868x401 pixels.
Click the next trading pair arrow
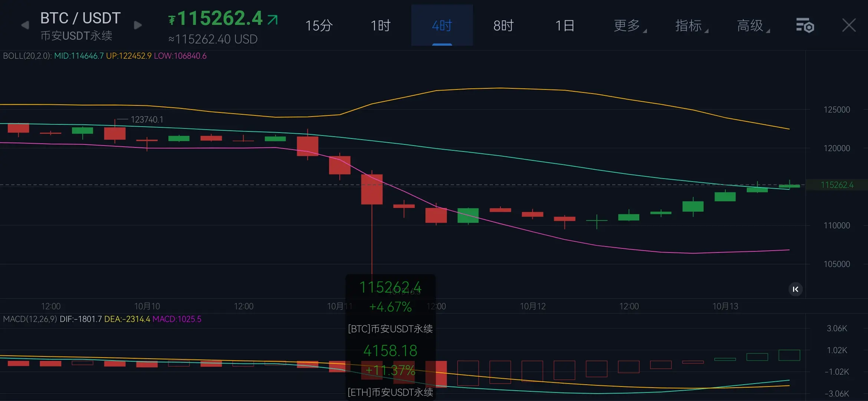tap(138, 25)
